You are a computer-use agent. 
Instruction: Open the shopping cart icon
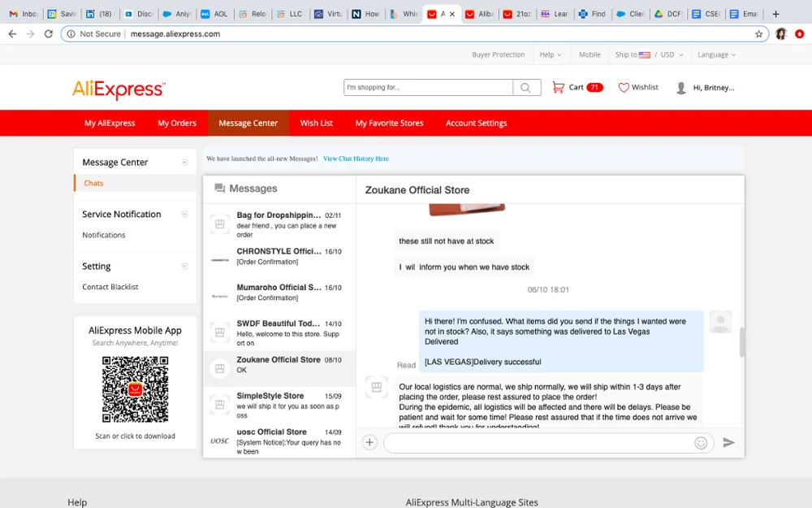pos(559,87)
